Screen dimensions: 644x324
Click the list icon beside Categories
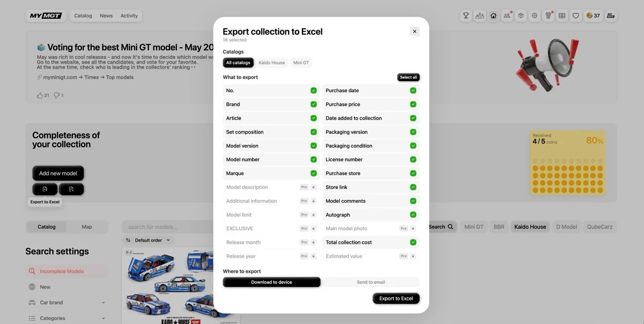point(32,318)
